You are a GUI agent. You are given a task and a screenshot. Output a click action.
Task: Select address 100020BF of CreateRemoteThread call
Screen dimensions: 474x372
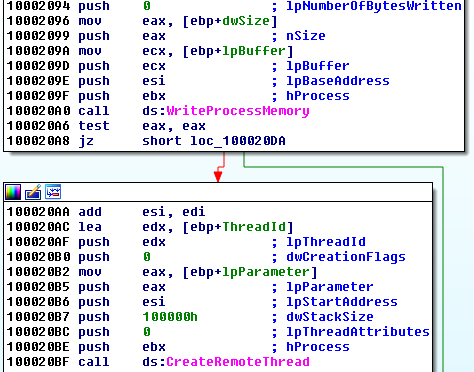[38, 362]
